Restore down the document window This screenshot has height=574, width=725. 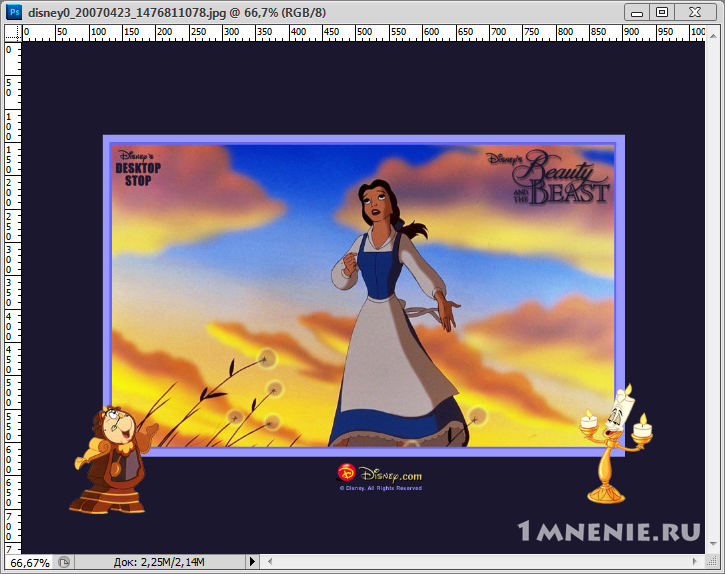click(x=662, y=12)
